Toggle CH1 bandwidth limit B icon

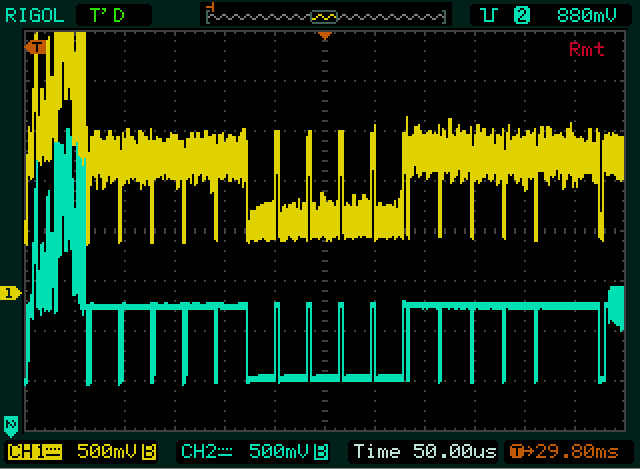click(x=149, y=452)
